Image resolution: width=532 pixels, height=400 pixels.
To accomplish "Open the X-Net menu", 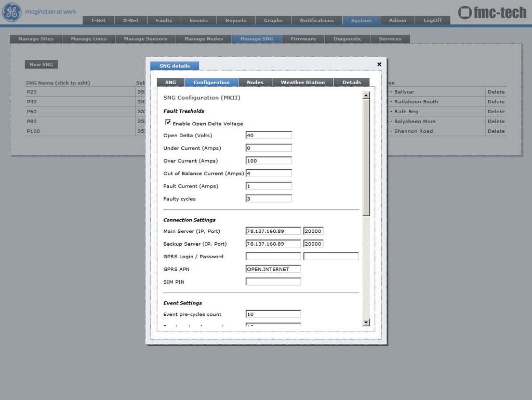I will click(130, 20).
